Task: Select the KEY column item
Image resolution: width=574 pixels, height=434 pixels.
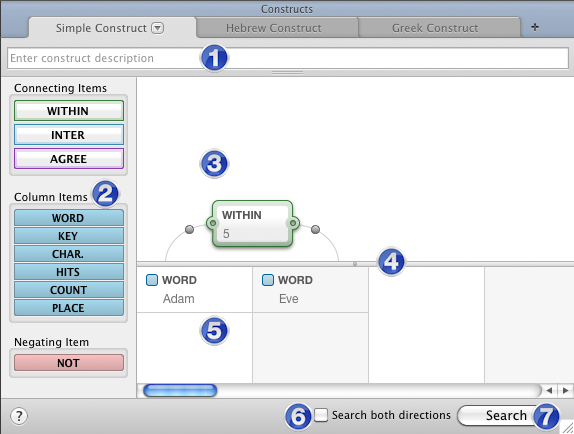Action: pyautogui.click(x=69, y=236)
